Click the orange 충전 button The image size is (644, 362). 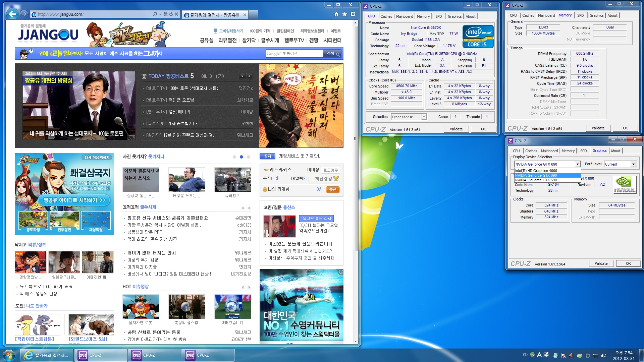point(333,189)
